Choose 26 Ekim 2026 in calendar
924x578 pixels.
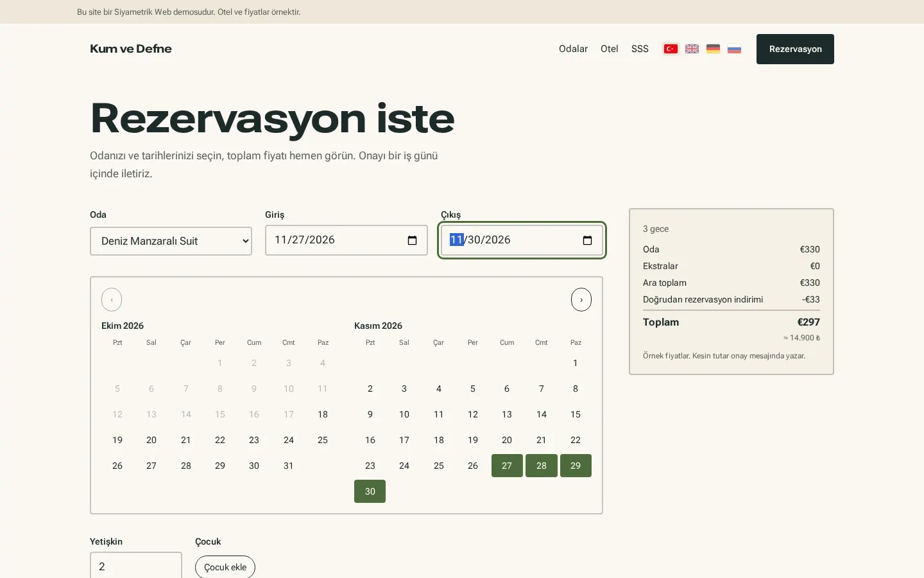pos(117,466)
